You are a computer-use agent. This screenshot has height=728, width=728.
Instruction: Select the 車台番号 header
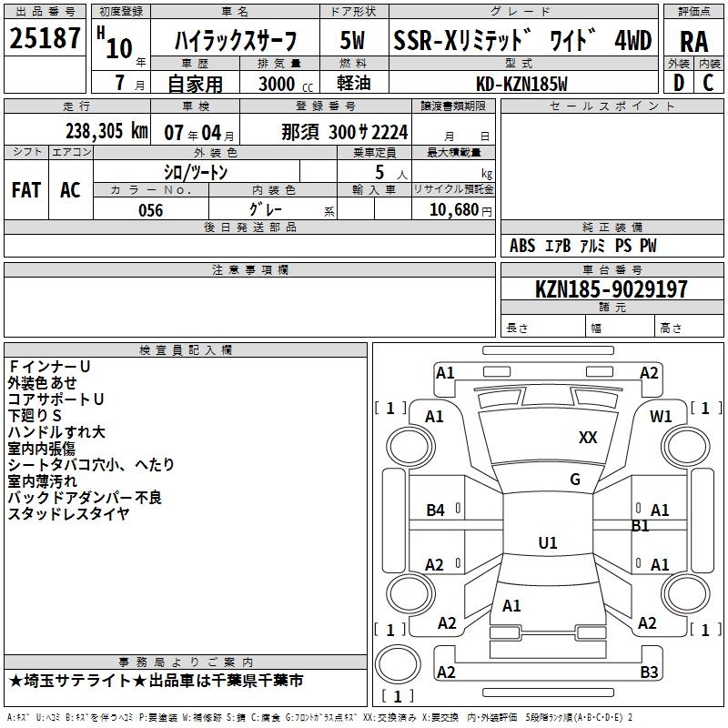click(612, 269)
